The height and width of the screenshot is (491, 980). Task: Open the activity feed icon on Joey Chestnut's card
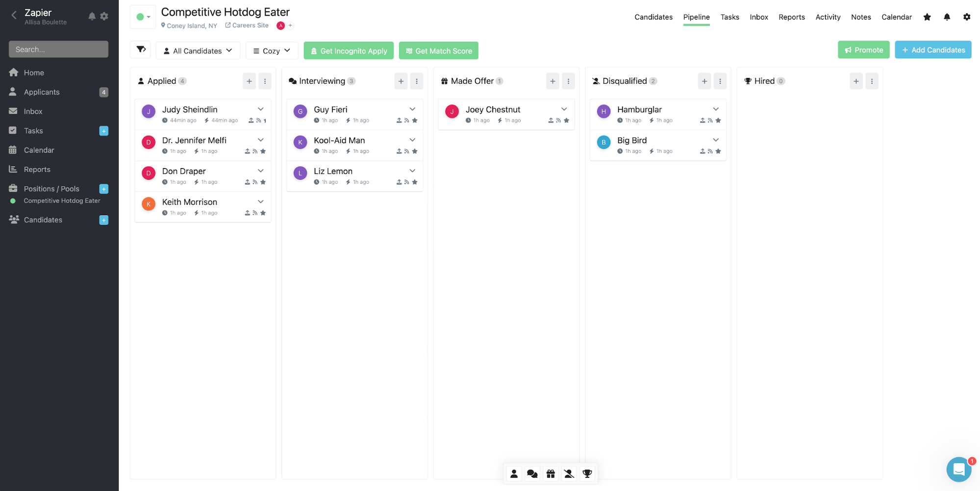[558, 120]
